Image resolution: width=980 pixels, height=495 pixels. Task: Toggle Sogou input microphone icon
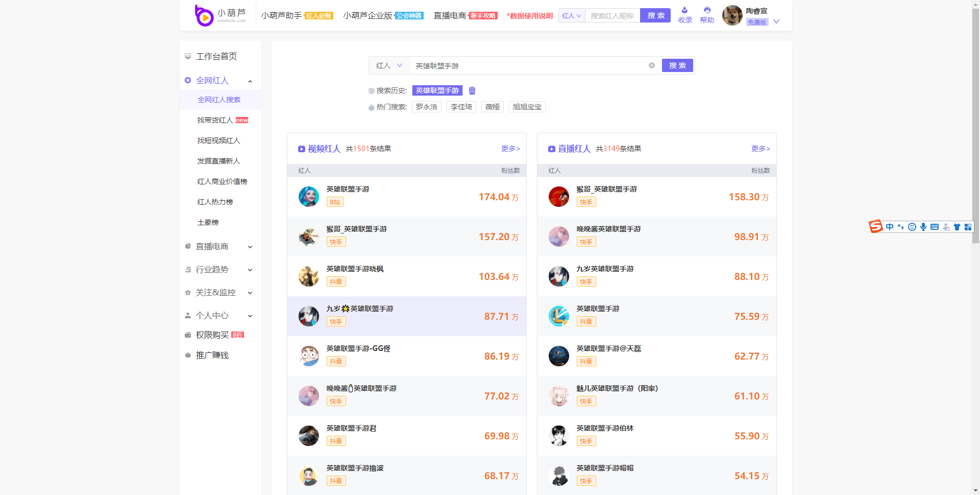[x=923, y=227]
